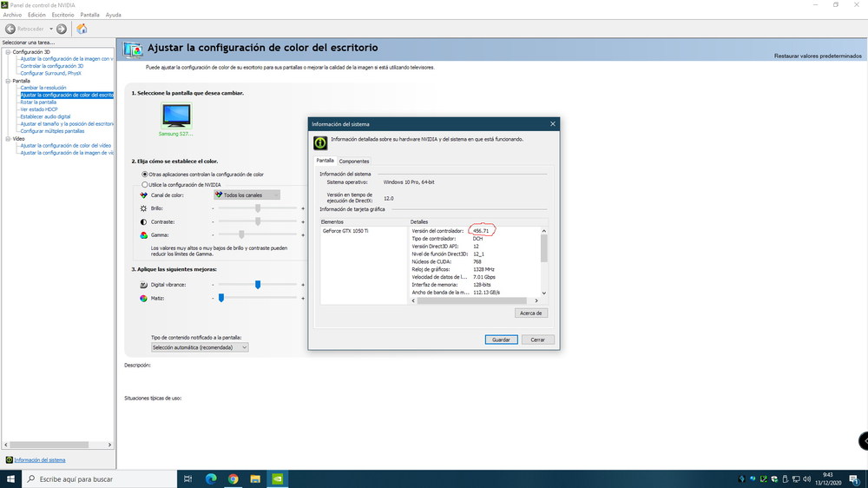868x488 pixels.
Task: Open the notification center icon
Action: (x=854, y=479)
